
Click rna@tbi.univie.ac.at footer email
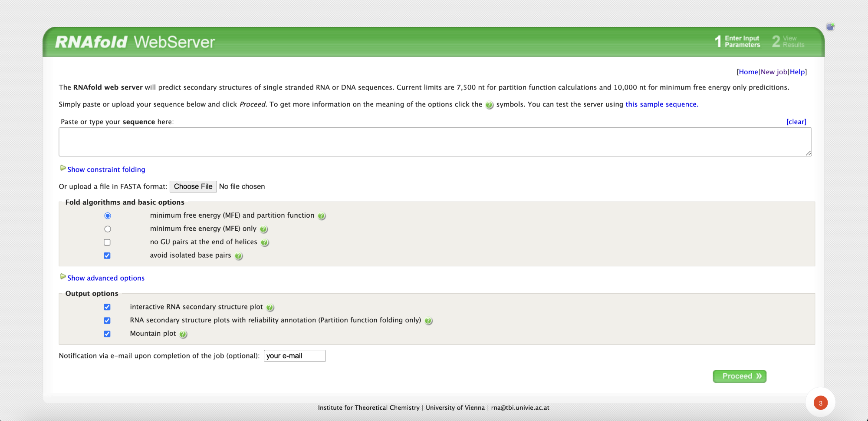(520, 408)
